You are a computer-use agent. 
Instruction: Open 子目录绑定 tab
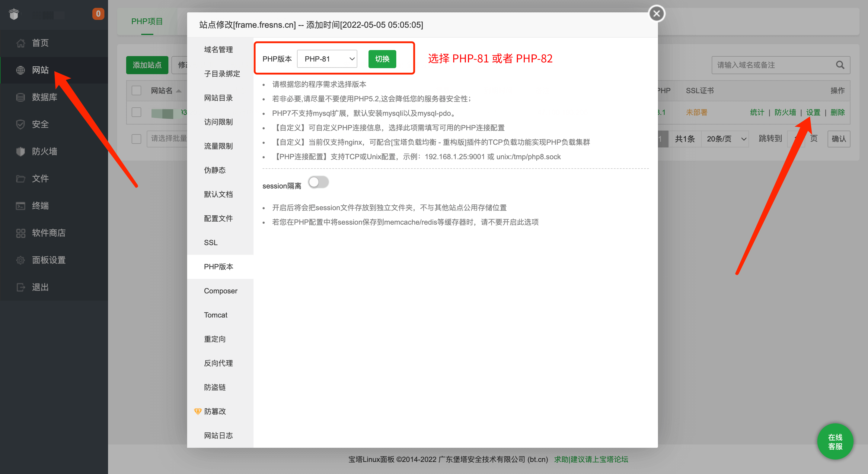pyautogui.click(x=220, y=74)
